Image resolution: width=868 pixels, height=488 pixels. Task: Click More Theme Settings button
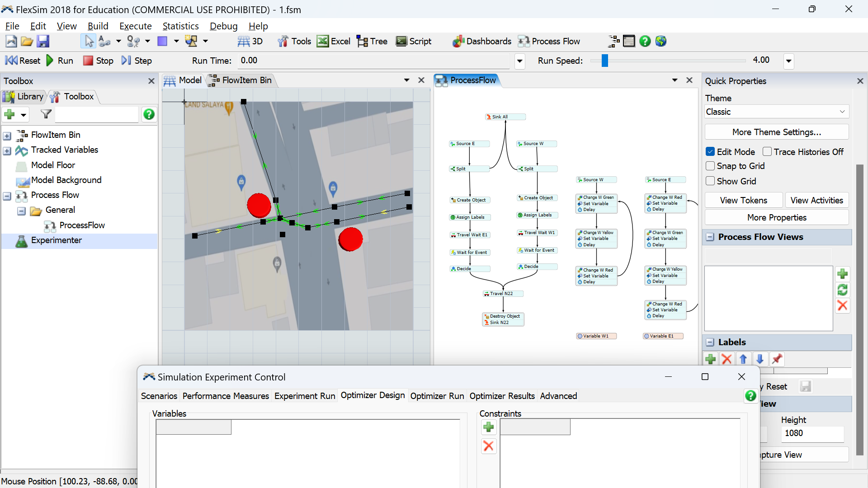776,132
